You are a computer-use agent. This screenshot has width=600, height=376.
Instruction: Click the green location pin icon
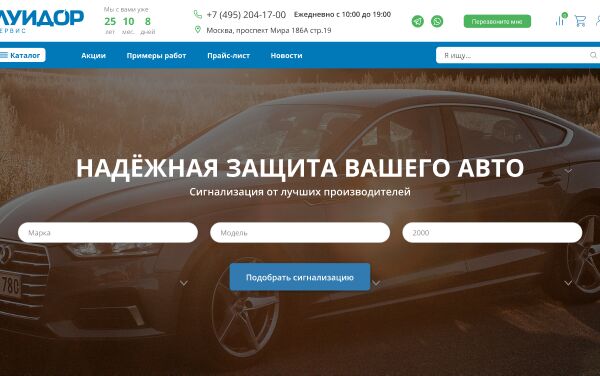[197, 29]
